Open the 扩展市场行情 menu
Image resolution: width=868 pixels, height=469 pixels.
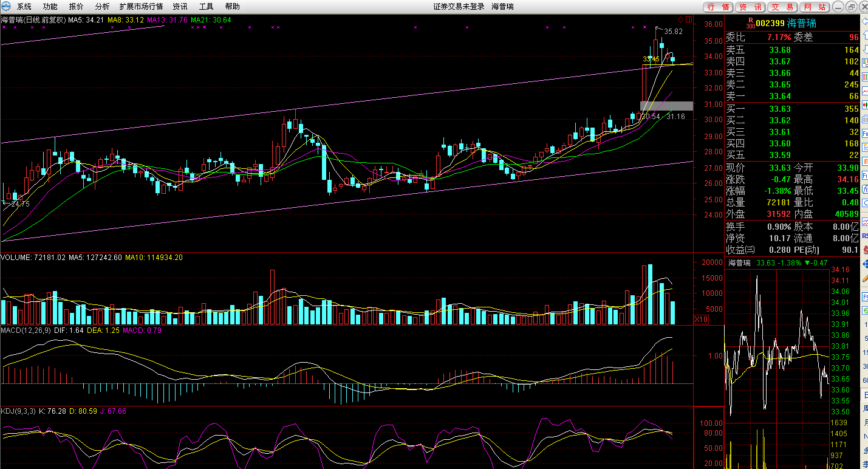pos(141,7)
